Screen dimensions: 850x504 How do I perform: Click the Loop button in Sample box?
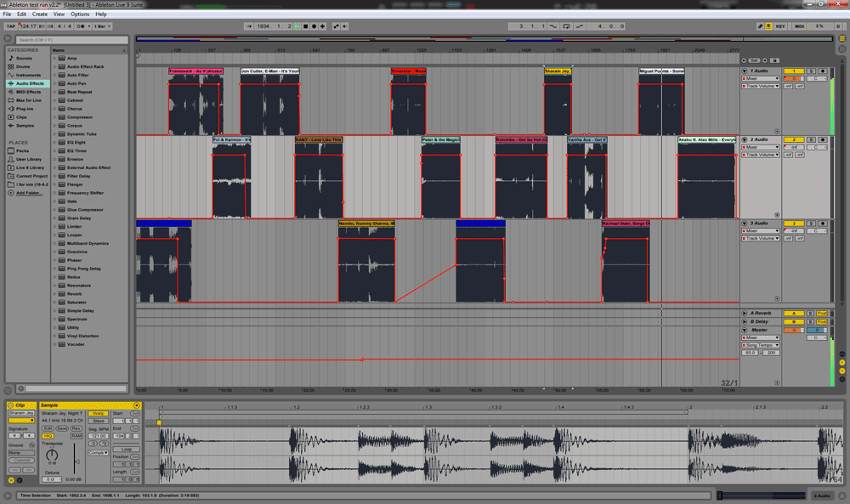127,450
